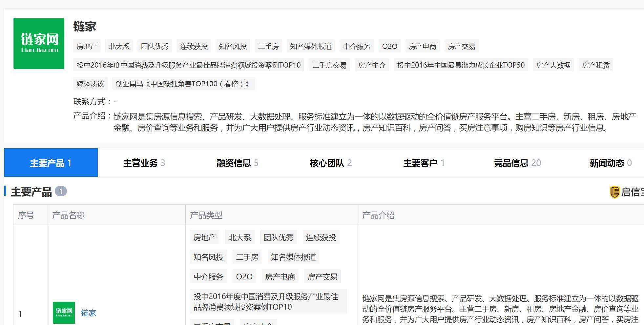
Task: Click header tag 房产大数据
Action: click(553, 65)
